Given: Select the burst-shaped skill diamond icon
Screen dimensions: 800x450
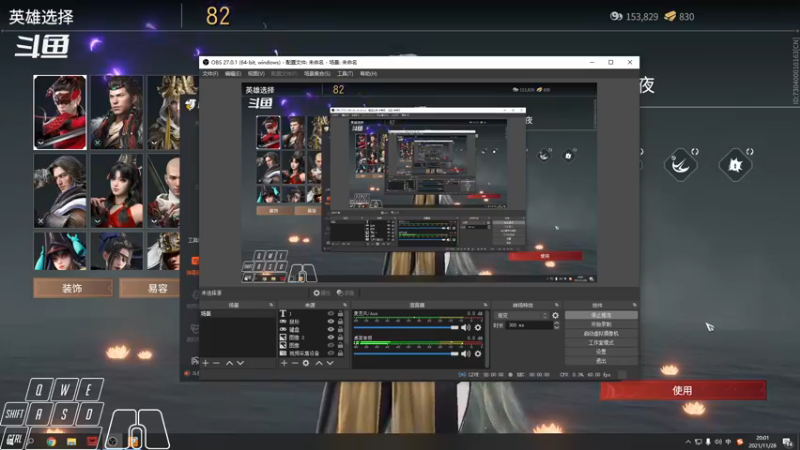Looking at the screenshot, I should pyautogui.click(x=735, y=165).
